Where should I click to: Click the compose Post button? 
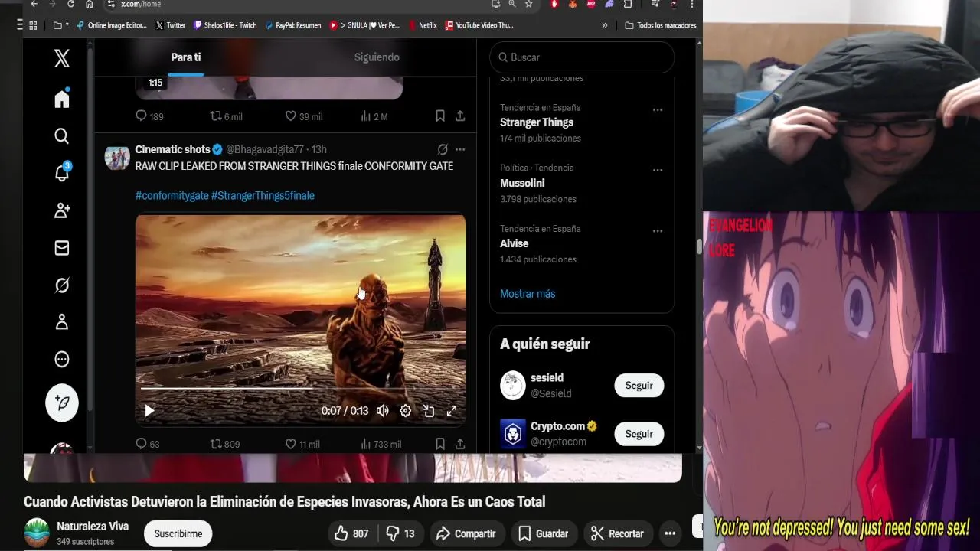(62, 403)
